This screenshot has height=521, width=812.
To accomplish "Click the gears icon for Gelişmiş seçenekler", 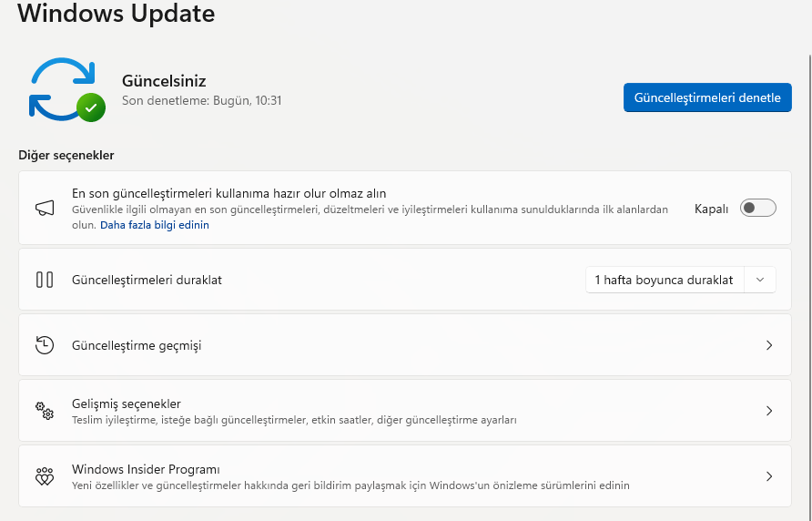I will click(x=45, y=411).
